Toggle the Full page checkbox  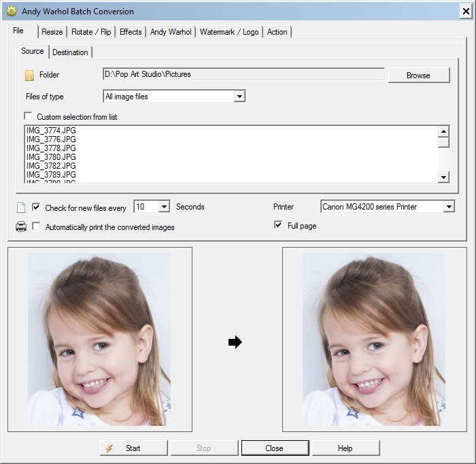(278, 225)
